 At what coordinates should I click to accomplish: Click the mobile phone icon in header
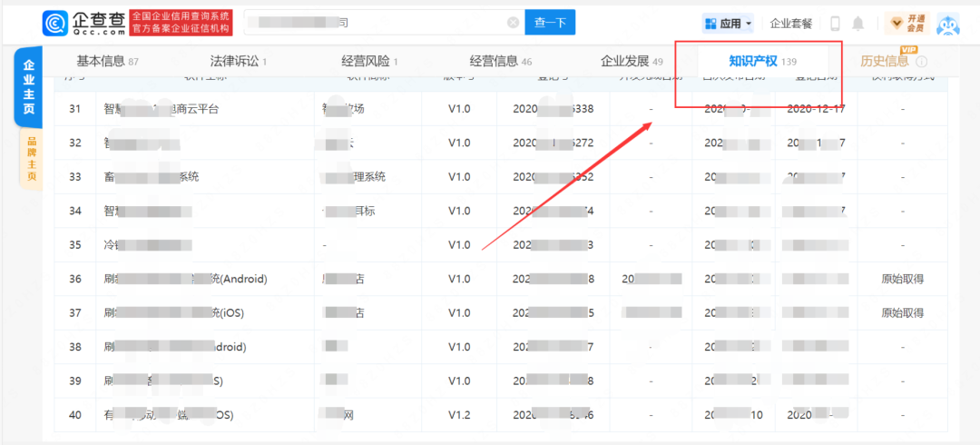click(x=835, y=24)
